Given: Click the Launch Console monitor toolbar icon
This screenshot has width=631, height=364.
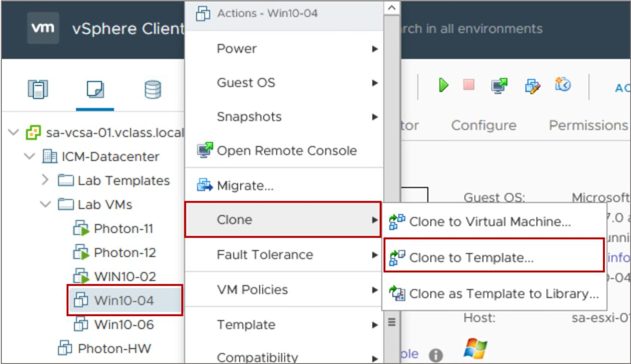Looking at the screenshot, I should (x=497, y=85).
